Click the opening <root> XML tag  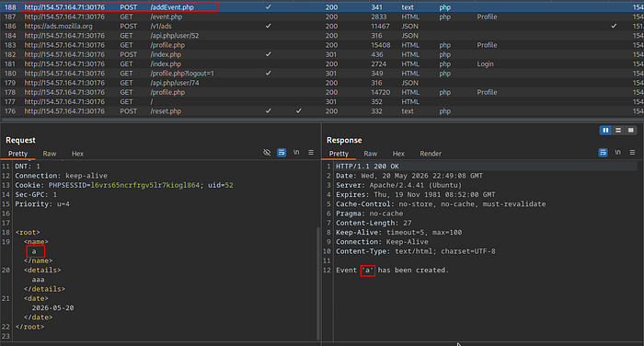pos(28,233)
